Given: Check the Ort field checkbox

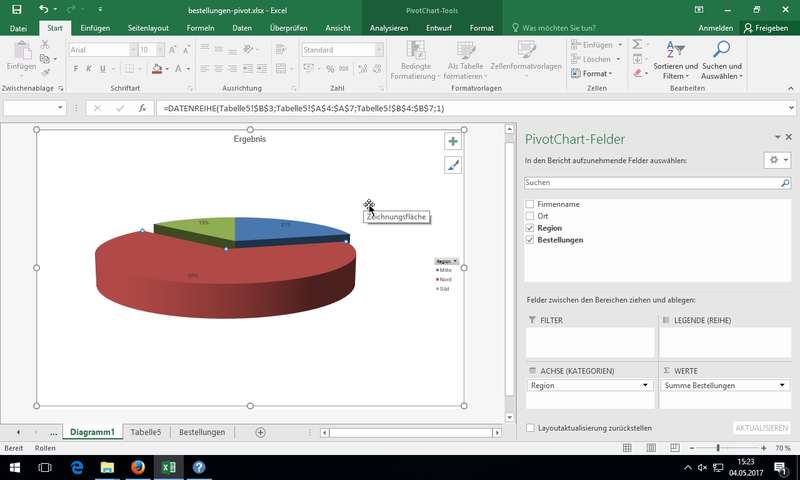Looking at the screenshot, I should pyautogui.click(x=530, y=216).
